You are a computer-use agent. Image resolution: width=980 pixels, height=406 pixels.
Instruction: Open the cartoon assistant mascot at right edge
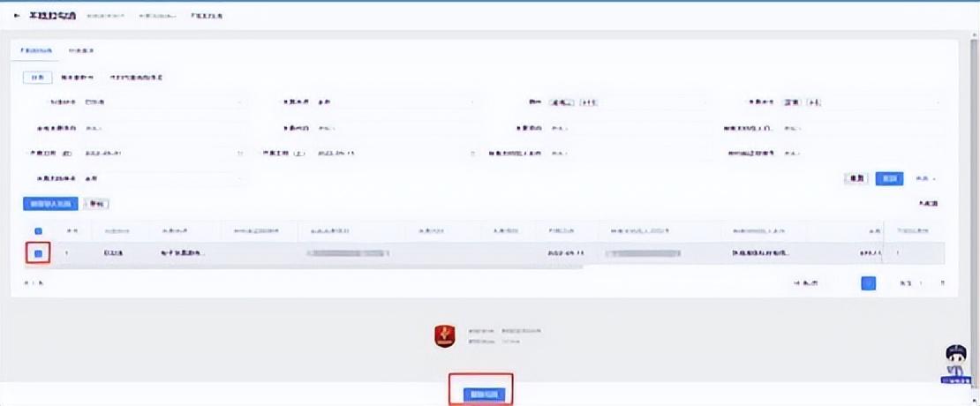[956, 365]
